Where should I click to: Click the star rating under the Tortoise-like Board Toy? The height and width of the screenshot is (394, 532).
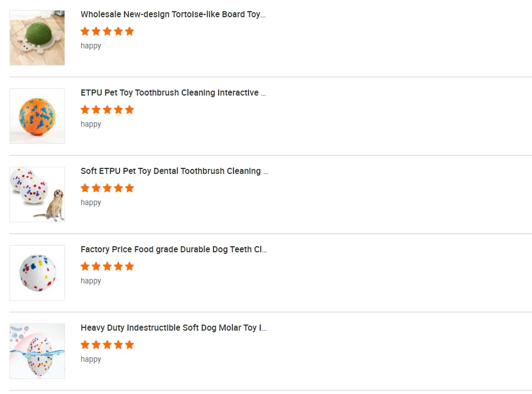pyautogui.click(x=107, y=31)
